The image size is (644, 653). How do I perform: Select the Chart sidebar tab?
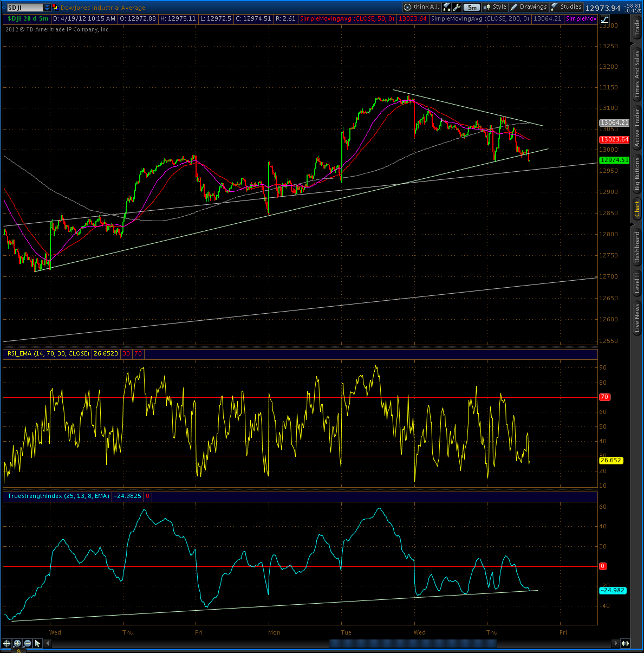(637, 208)
